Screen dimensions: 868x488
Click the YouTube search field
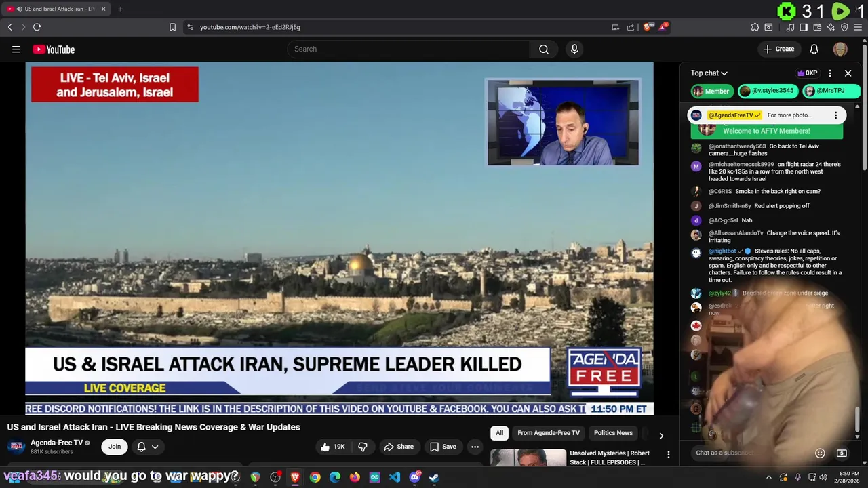pos(408,49)
